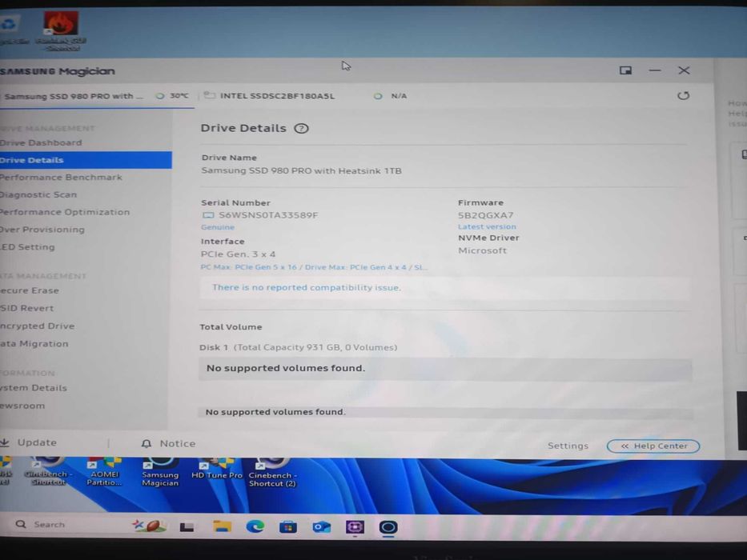Open HD Tune Pro desktop shortcut
Screen dimensions: 747x560
coord(217,469)
